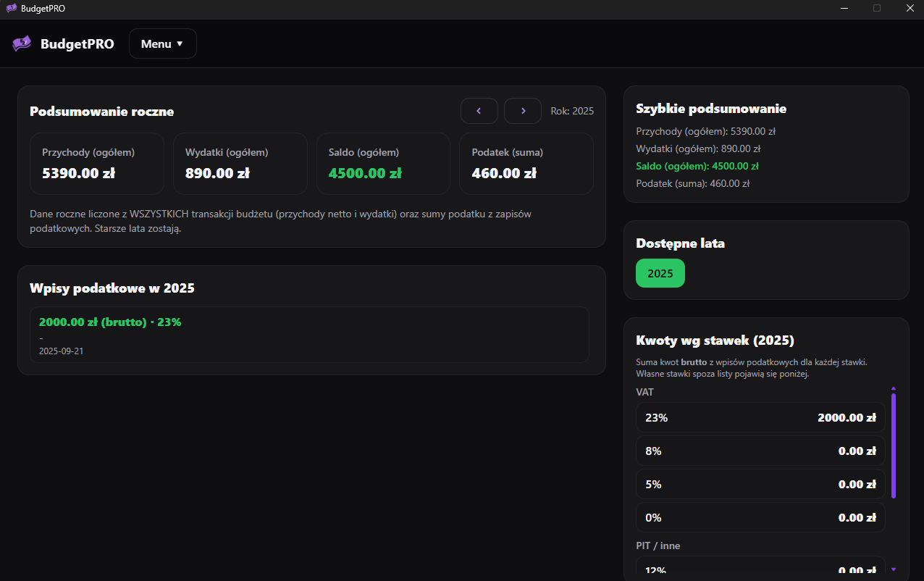Select year 2025 in Dostępne lata
Screen dimensions: 924x581
[x=660, y=273]
